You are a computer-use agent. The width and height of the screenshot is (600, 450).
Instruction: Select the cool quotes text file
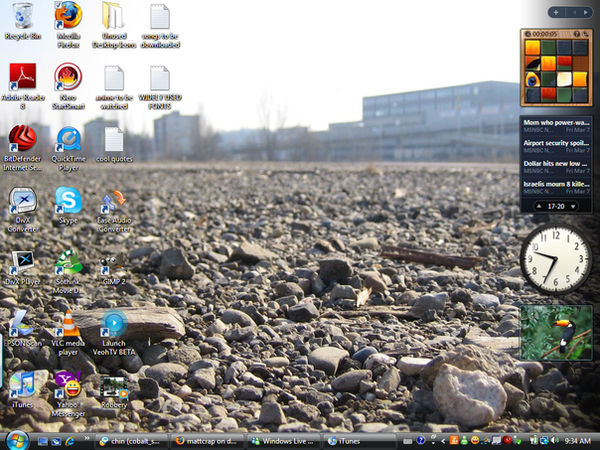[x=114, y=145]
